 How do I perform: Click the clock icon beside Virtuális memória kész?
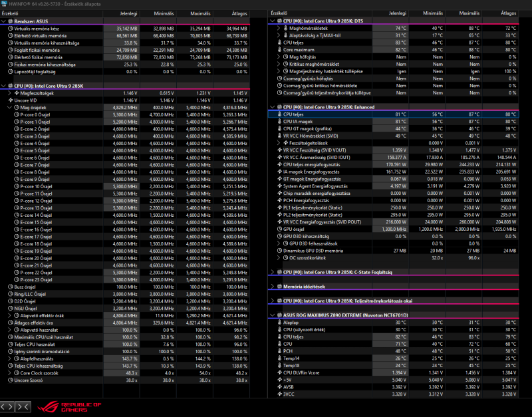(11, 29)
